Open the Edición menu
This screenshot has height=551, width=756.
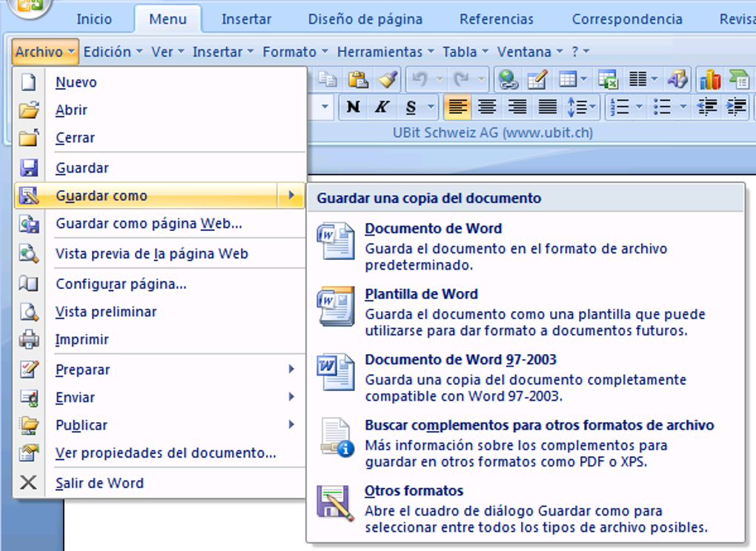[x=113, y=52]
